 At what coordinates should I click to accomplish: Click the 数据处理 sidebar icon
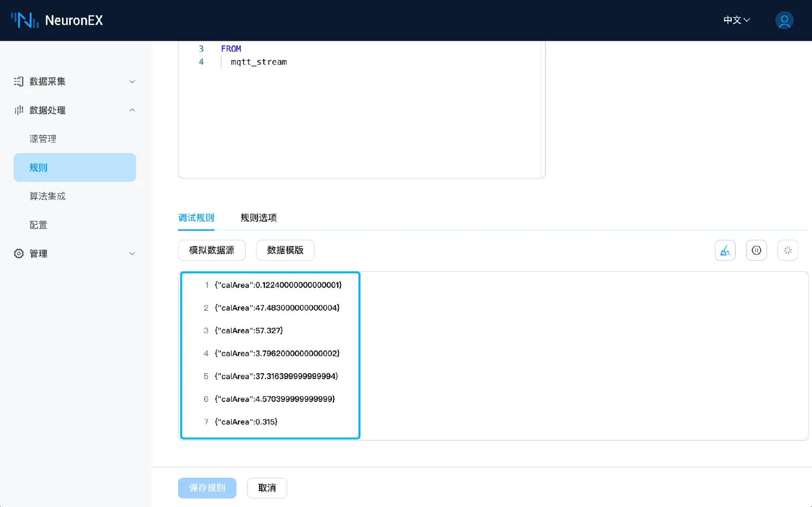19,110
